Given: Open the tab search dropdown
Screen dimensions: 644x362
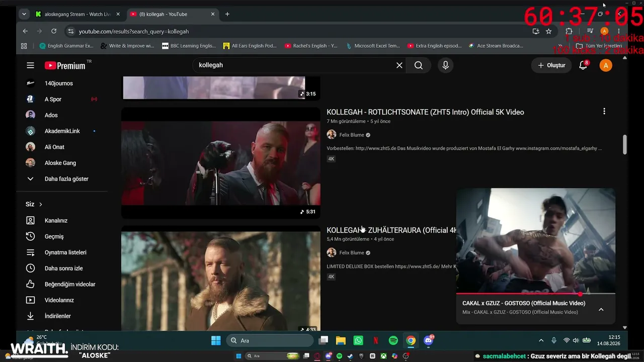Looking at the screenshot, I should coord(24,14).
